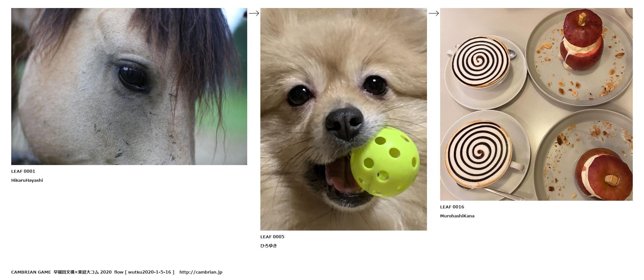This screenshot has width=644, height=280.
Task: Select author name ひろゆき
Action: [x=269, y=246]
